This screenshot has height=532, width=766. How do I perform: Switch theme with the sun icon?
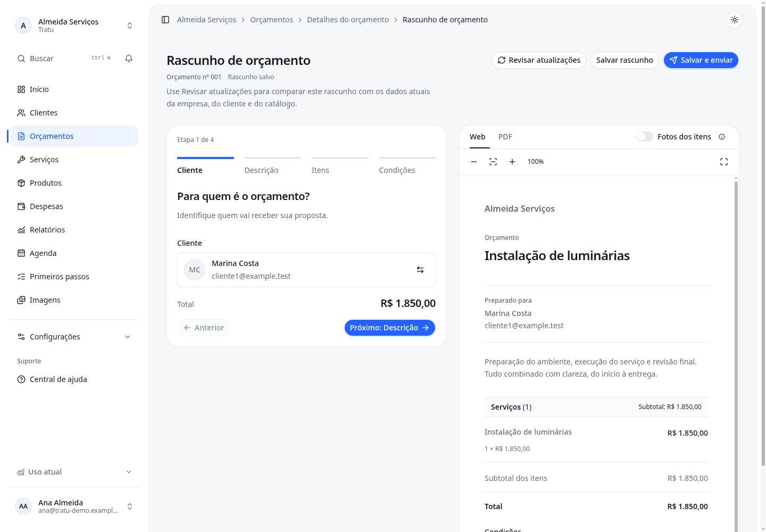735,20
